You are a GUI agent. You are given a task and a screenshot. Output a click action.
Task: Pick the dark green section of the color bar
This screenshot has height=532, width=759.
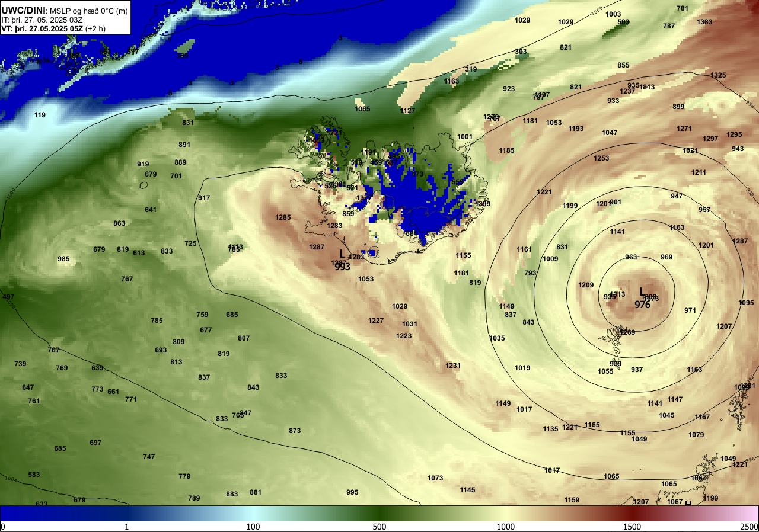379,513
